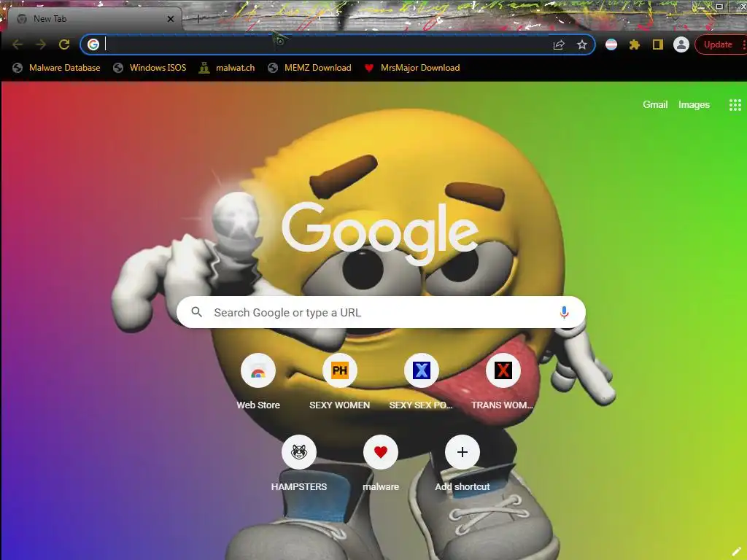
Task: Click the magnifier icon in search box
Action: tap(197, 312)
